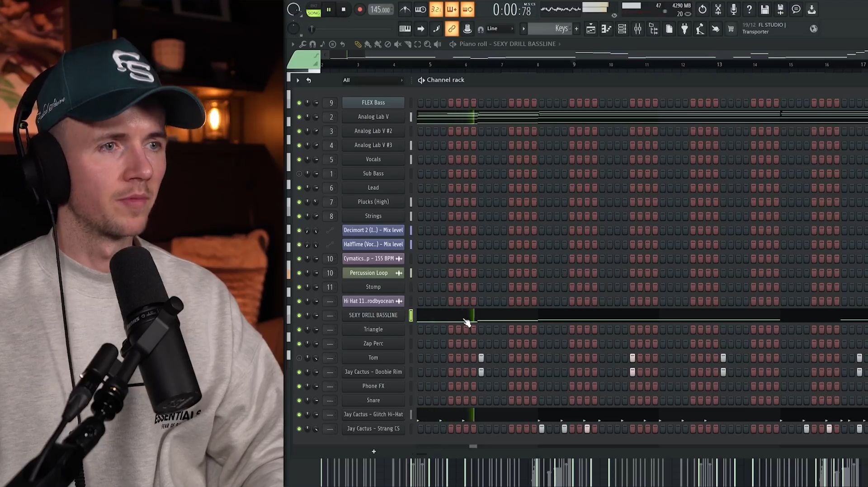868x487 pixels.
Task: Add a channel with the plus button
Action: coord(374,451)
